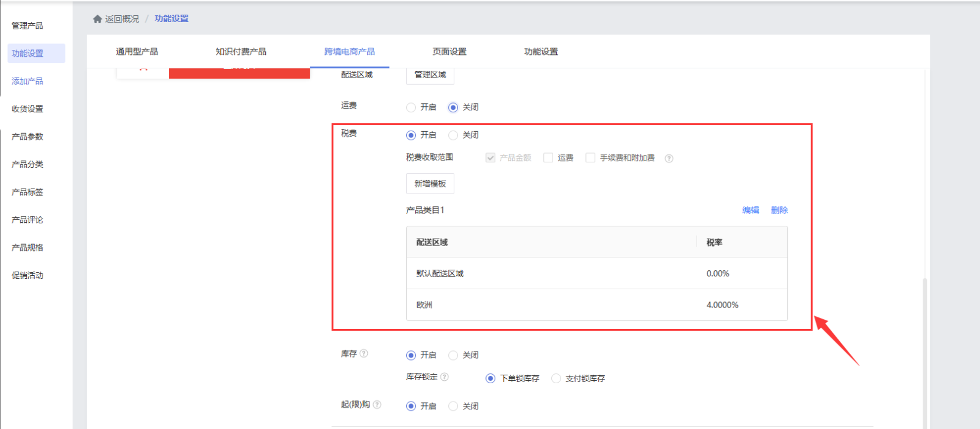The height and width of the screenshot is (429, 980).
Task: Click the help icon beside 库存锁定
Action: 445,377
